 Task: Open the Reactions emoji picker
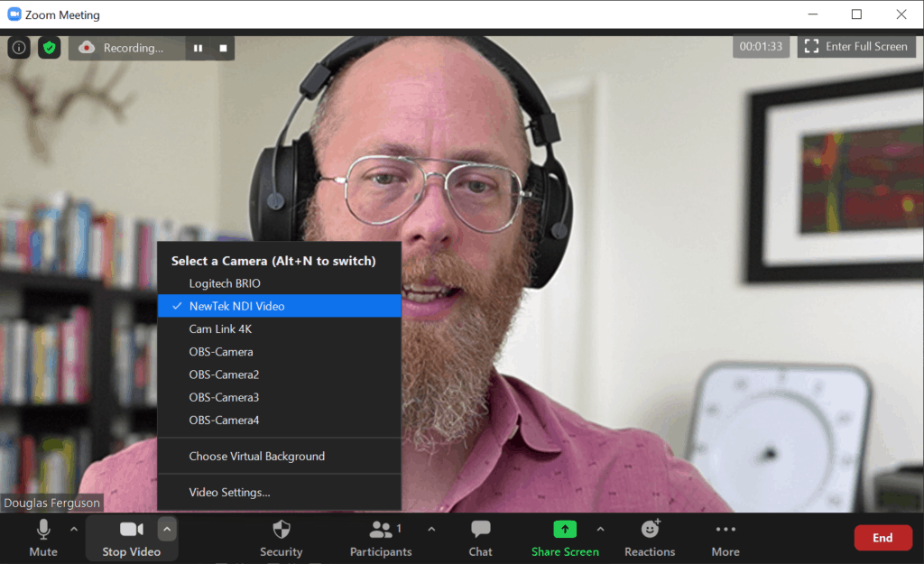(650, 538)
